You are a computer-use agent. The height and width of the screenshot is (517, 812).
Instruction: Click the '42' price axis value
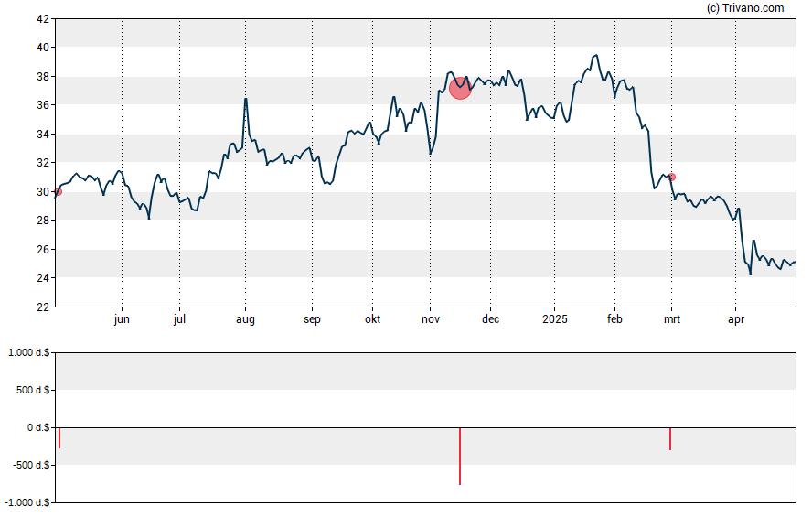pos(43,19)
